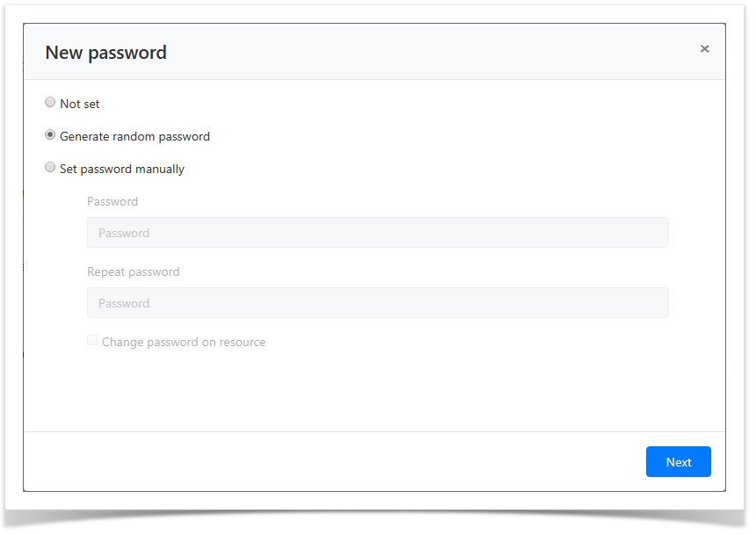Click the "Password" field label
The height and width of the screenshot is (535, 756).
113,201
